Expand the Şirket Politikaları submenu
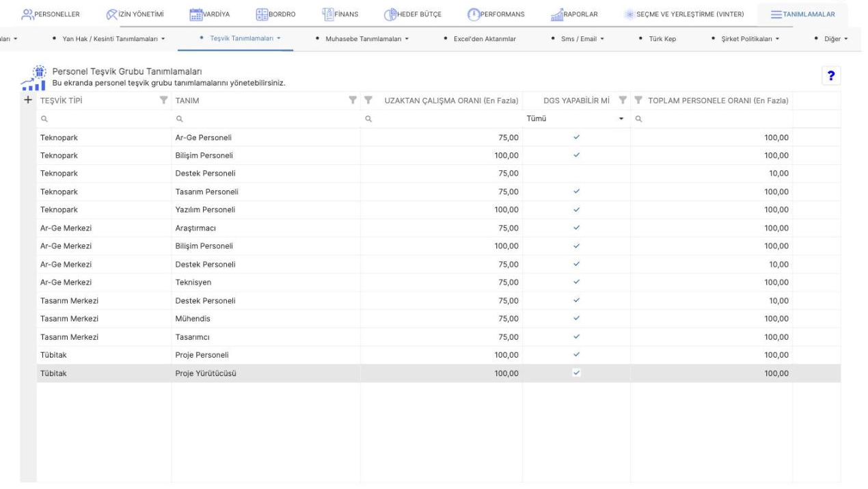Screen dimensions: 868x489 [746, 38]
